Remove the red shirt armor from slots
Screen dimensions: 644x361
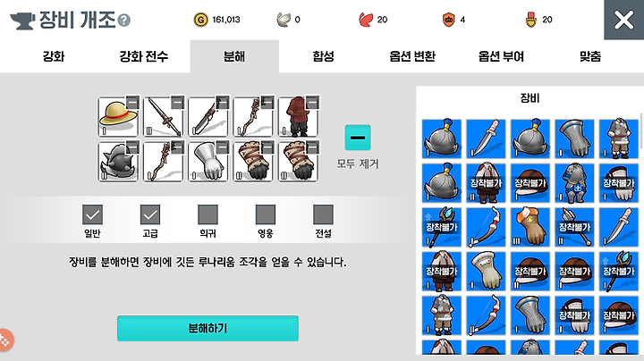pyautogui.click(x=312, y=103)
